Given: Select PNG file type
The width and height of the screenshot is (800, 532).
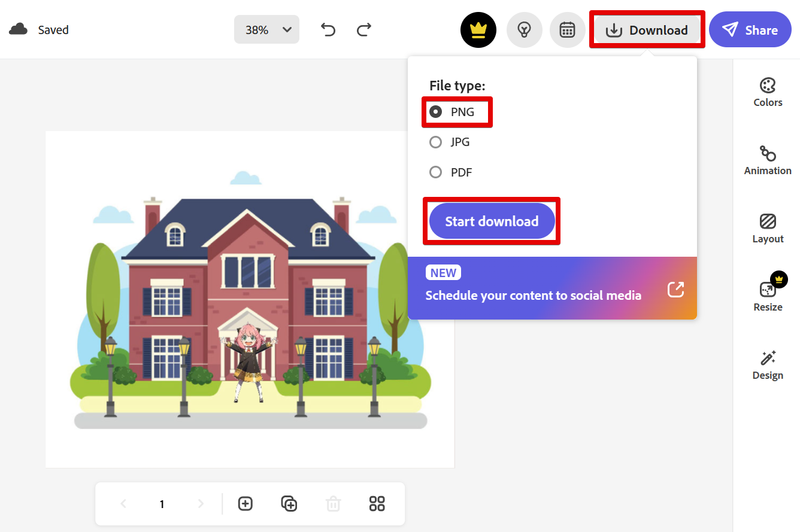Looking at the screenshot, I should click(452, 112).
